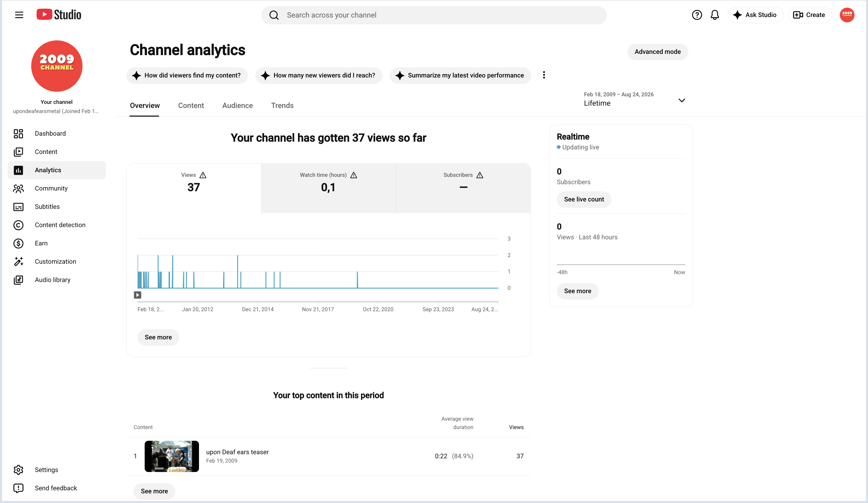The height and width of the screenshot is (503, 868).
Task: Click the Dashboard icon in sidebar
Action: 18,133
